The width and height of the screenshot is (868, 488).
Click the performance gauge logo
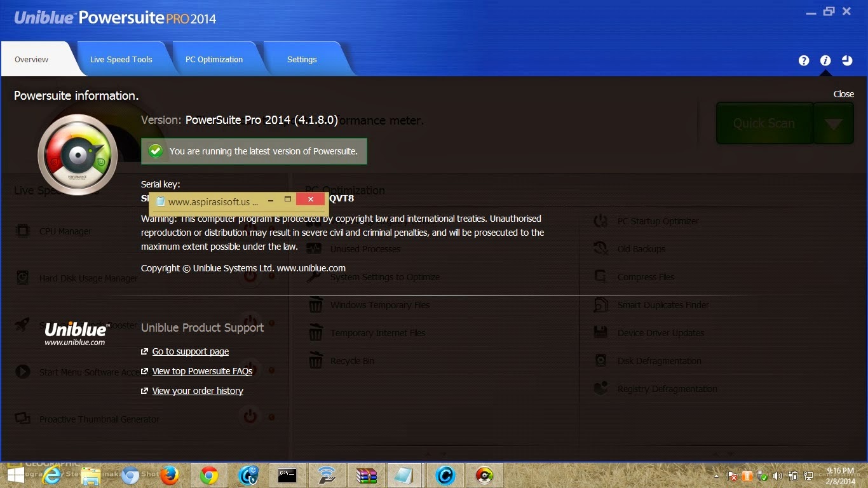[x=78, y=154]
